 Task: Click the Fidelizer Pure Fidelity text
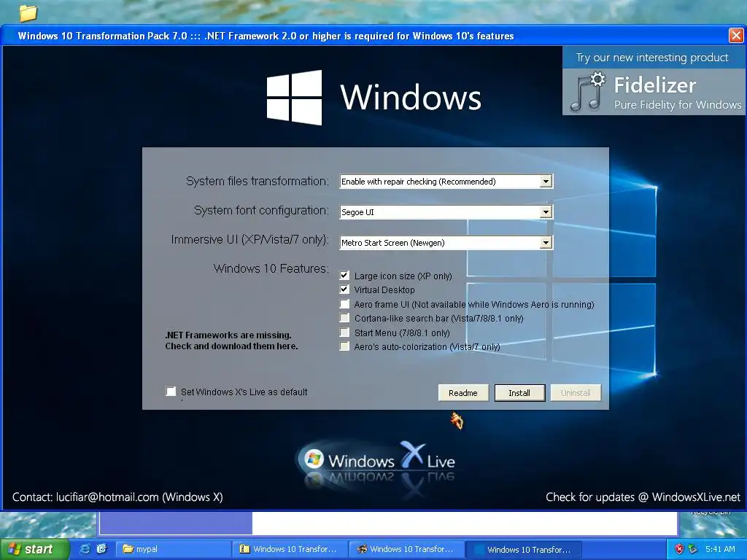678,93
